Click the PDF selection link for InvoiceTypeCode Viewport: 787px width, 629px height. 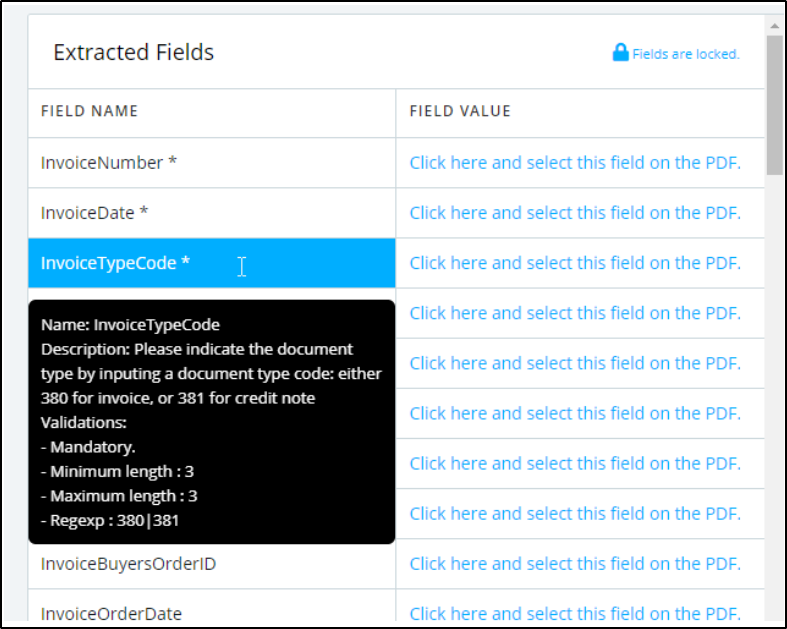coord(575,263)
